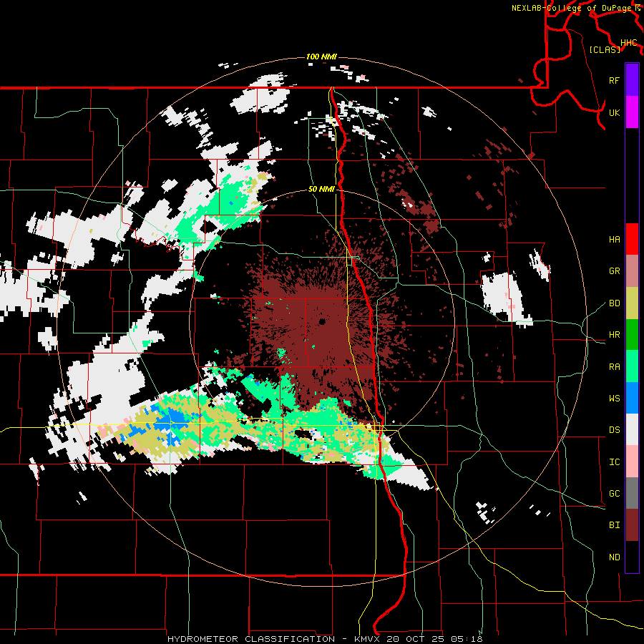Click the black ND legend color block
Screen dimensions: 644x644
coord(632,557)
